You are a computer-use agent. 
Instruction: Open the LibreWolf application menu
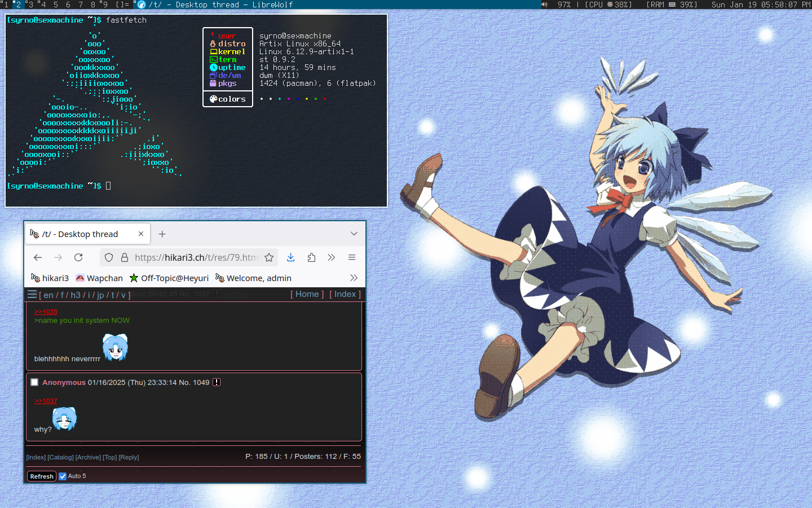click(x=351, y=257)
